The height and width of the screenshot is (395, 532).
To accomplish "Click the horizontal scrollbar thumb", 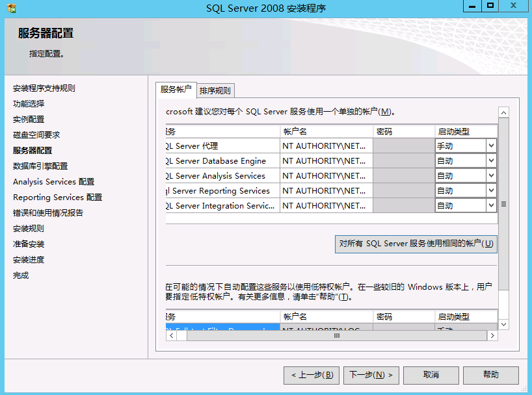I will coord(337,336).
